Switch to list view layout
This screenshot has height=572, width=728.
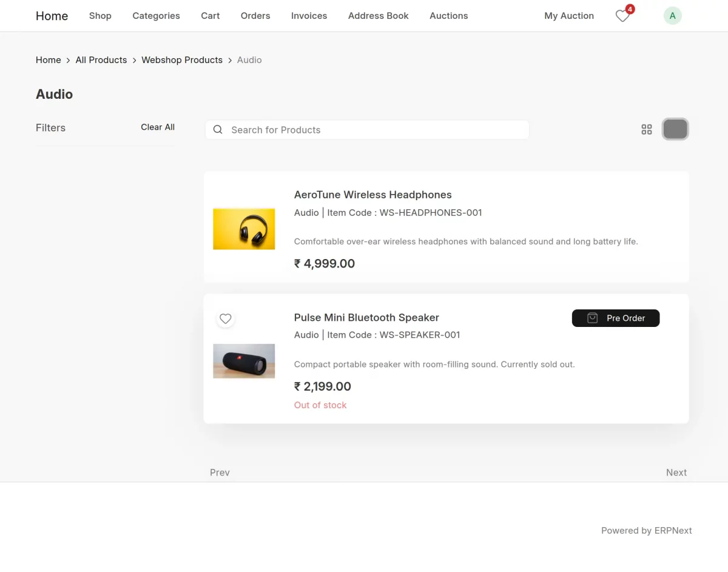tap(675, 129)
